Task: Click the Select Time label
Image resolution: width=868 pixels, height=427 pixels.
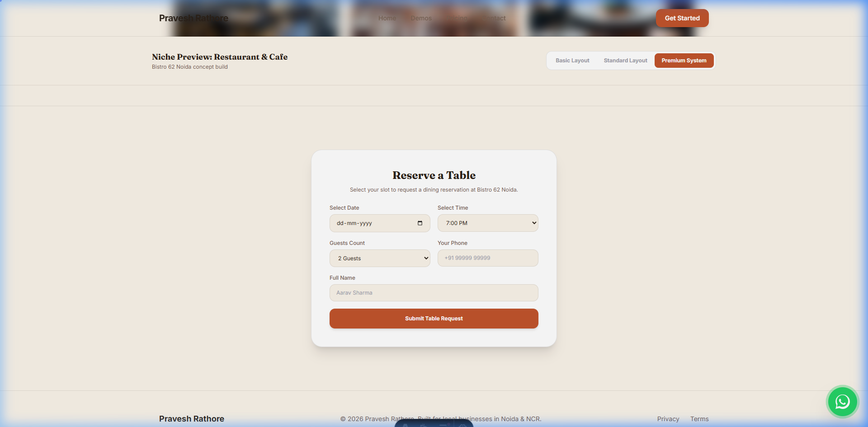Action: (453, 208)
